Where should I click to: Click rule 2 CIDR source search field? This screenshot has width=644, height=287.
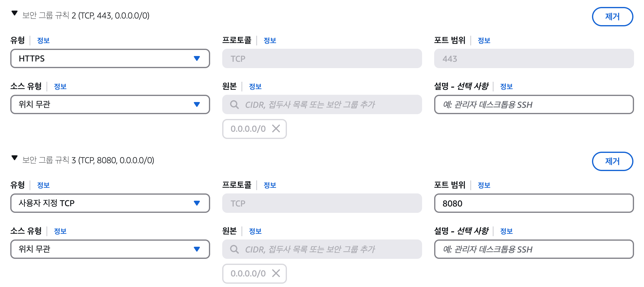[x=322, y=104]
